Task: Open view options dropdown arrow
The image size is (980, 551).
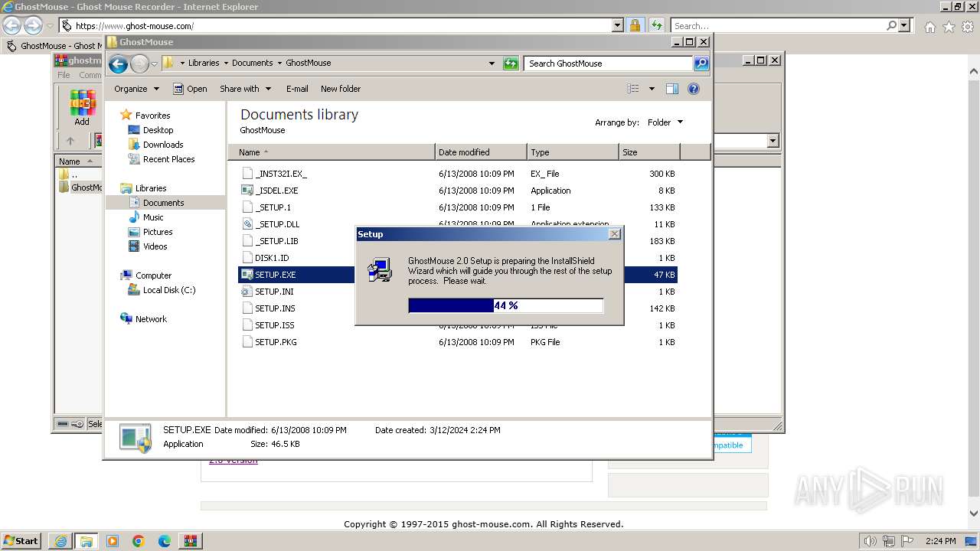Action: [x=652, y=89]
